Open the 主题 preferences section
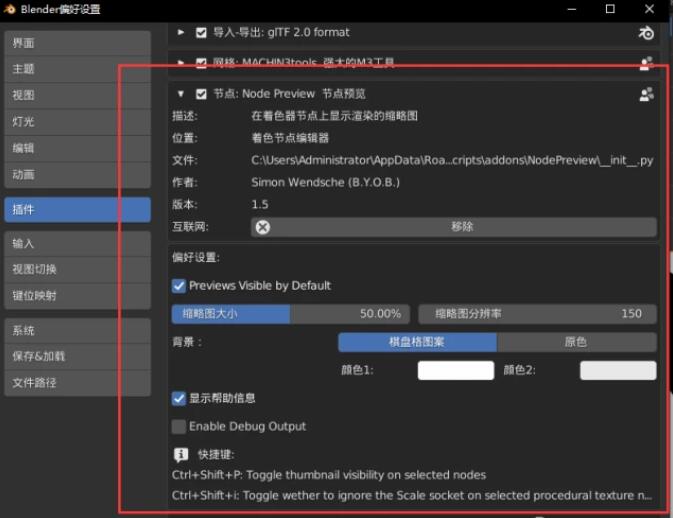673x518 pixels. click(x=78, y=69)
